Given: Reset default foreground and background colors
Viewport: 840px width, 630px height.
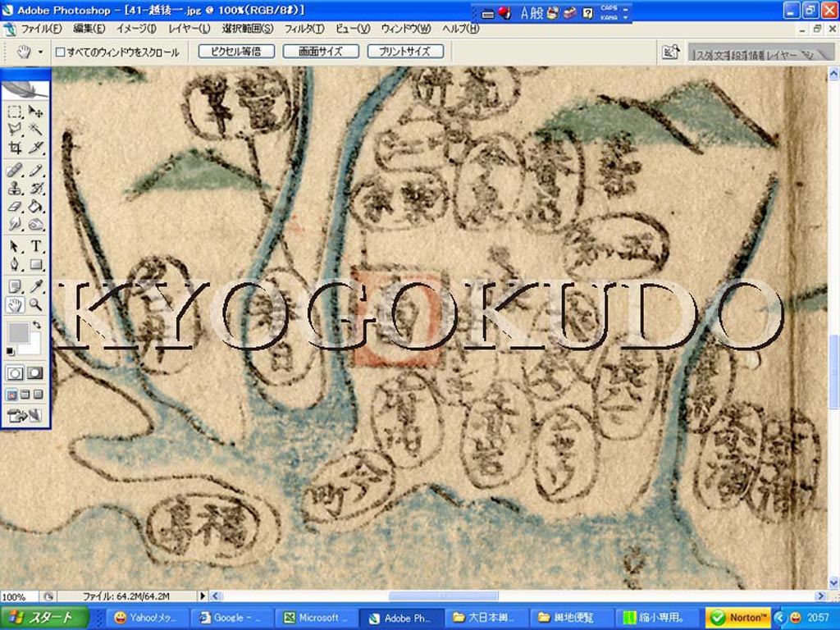Looking at the screenshot, I should click(10, 351).
